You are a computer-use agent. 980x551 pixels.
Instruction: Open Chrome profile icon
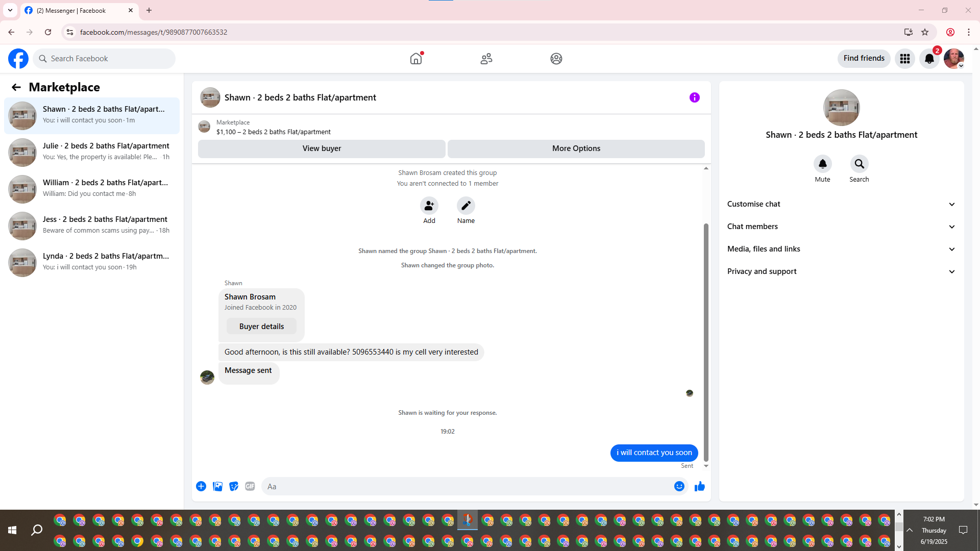point(950,32)
